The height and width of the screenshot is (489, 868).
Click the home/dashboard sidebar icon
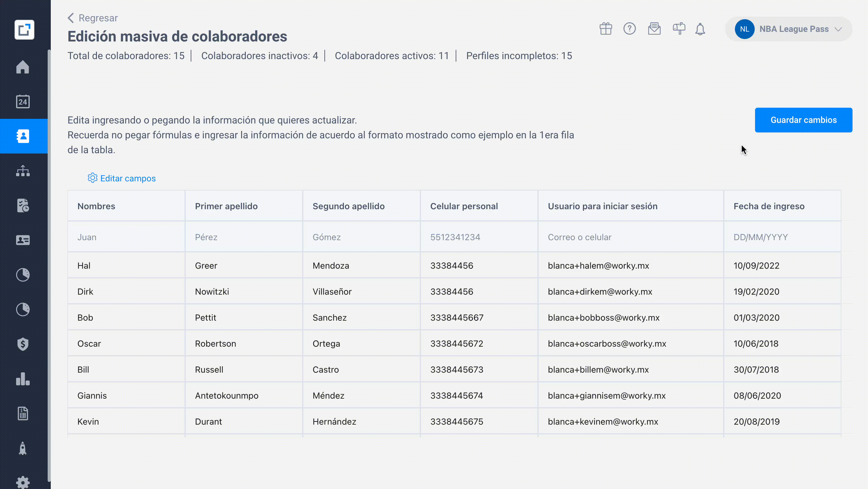coord(23,66)
